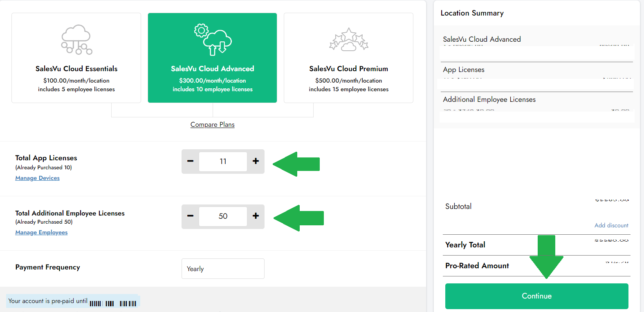Click the Add discount link

coord(611,225)
